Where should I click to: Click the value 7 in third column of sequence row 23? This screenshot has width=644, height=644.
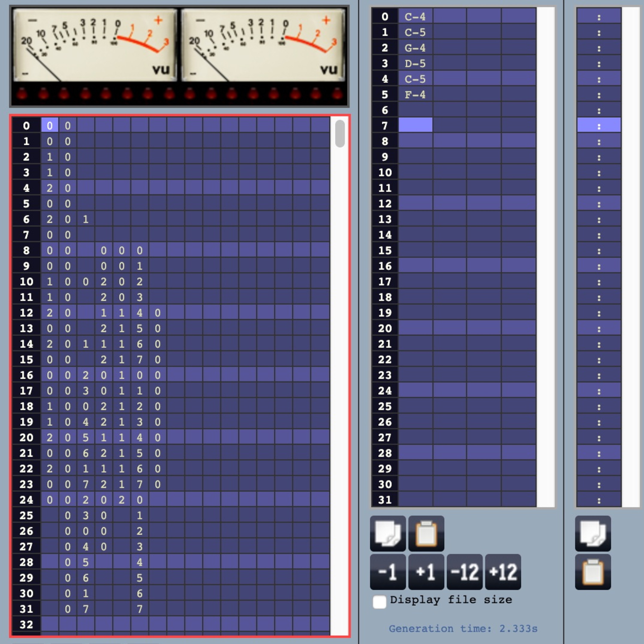click(86, 484)
